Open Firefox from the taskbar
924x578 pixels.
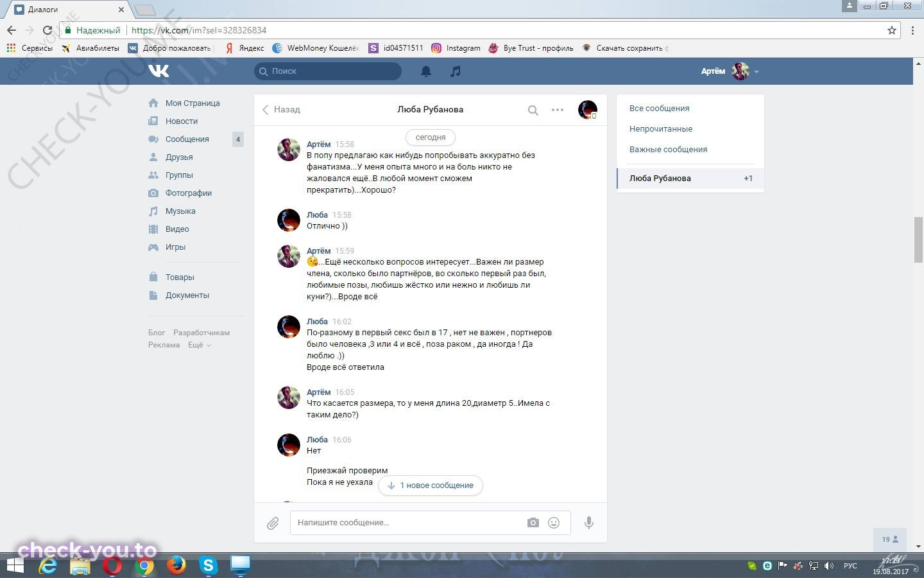coord(176,565)
